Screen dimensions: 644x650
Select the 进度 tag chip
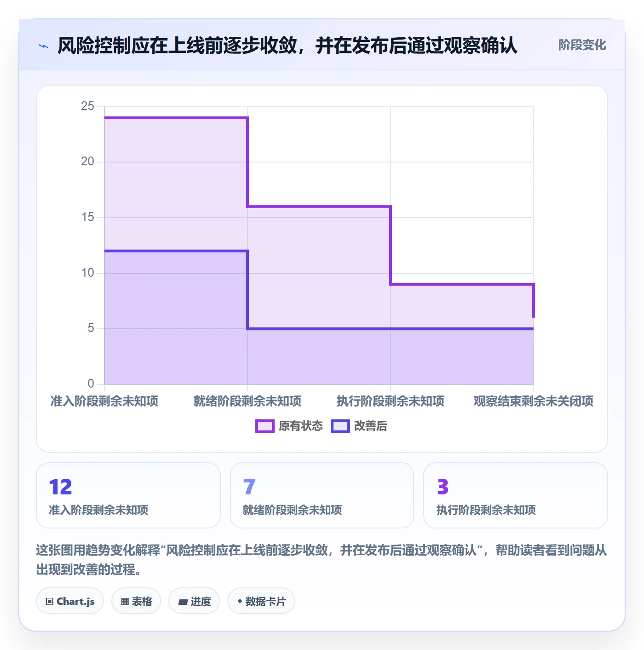[194, 601]
